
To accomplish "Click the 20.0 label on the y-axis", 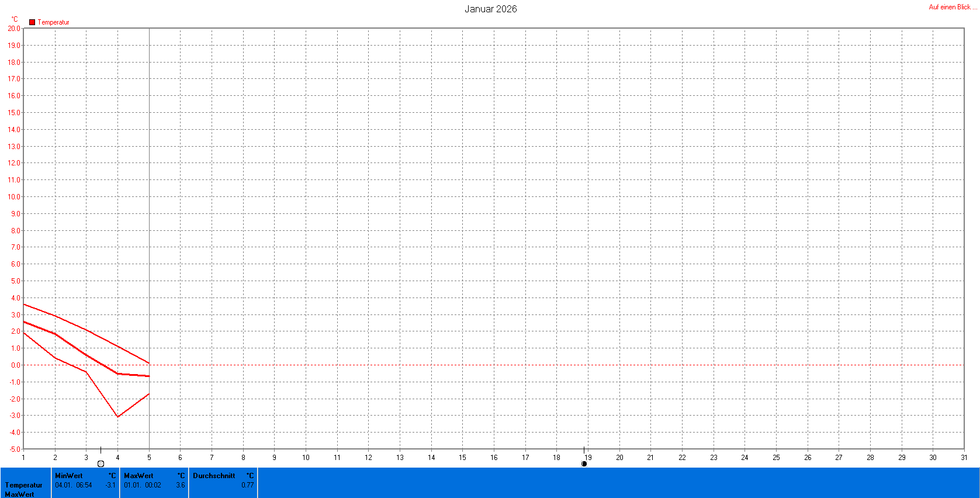I will click(13, 28).
